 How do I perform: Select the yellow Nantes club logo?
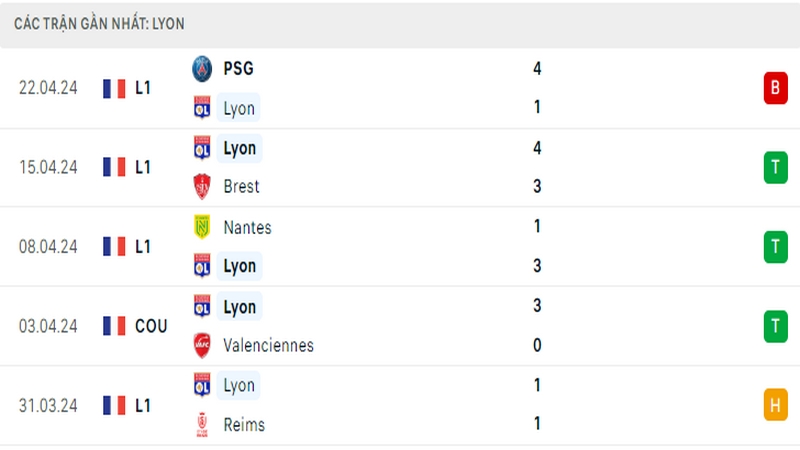(202, 227)
